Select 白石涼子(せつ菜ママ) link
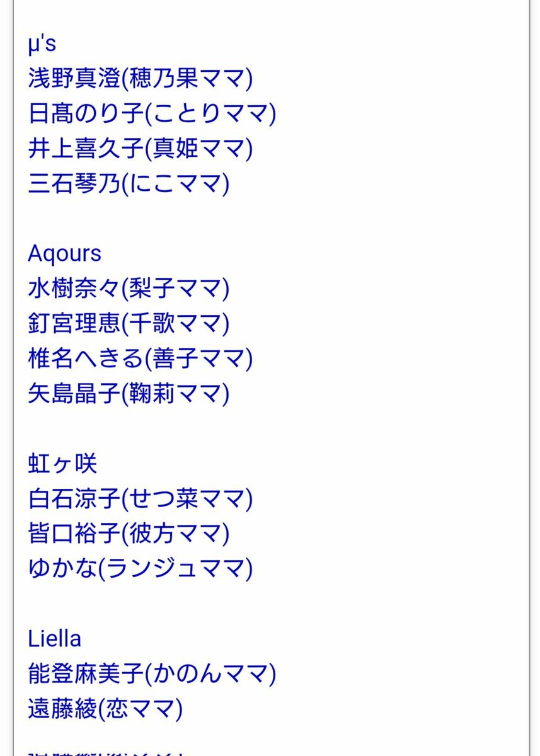Image resolution: width=540 pixels, height=756 pixels. [141, 500]
